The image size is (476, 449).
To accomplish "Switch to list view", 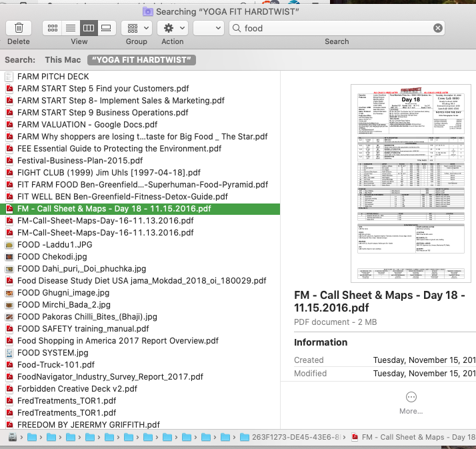I will tap(71, 28).
